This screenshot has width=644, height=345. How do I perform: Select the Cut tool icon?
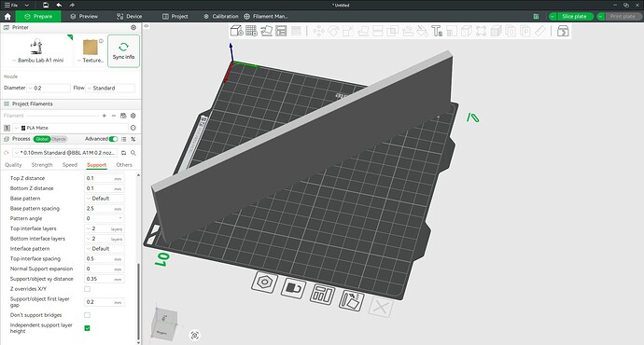pyautogui.click(x=378, y=31)
